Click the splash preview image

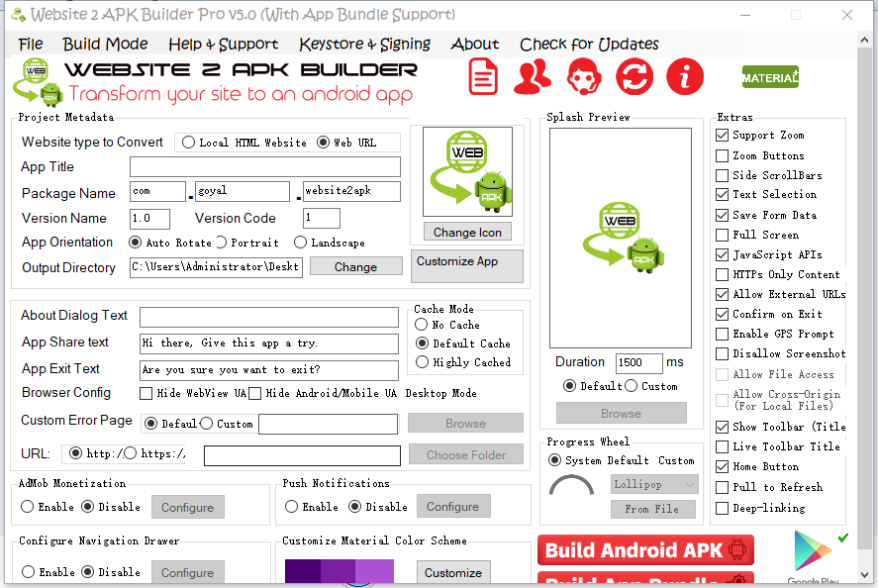click(621, 238)
